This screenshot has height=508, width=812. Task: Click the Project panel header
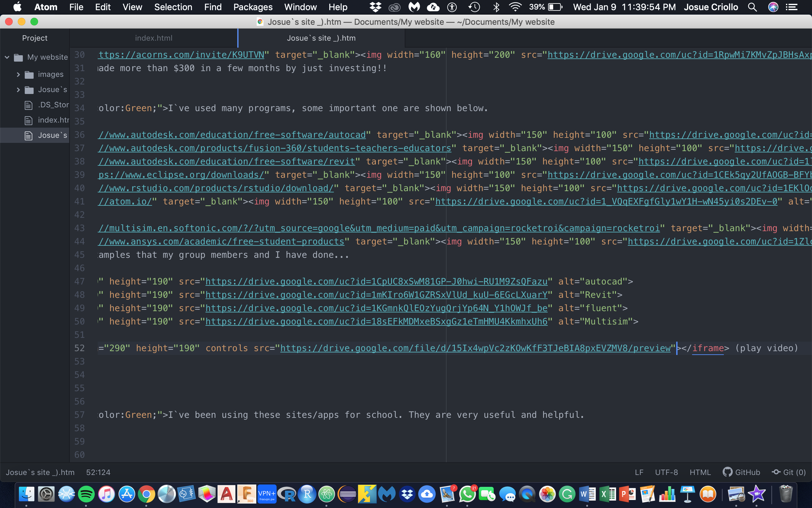coord(35,38)
